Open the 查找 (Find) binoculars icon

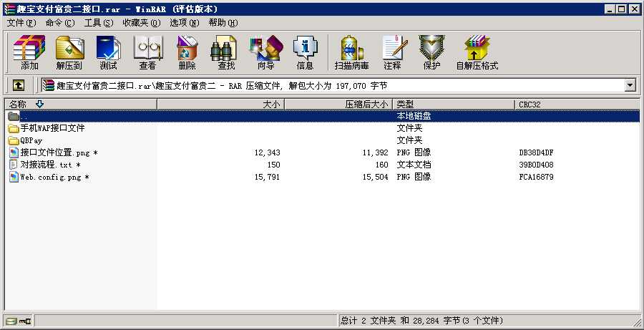[226, 52]
